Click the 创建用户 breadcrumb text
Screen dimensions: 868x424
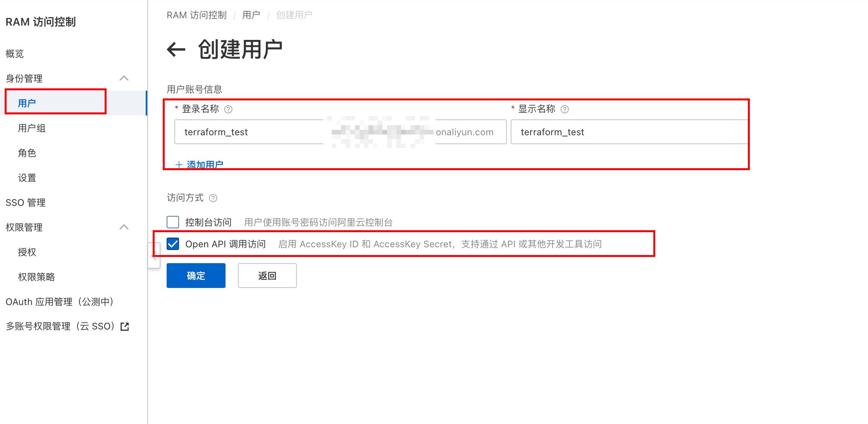294,15
